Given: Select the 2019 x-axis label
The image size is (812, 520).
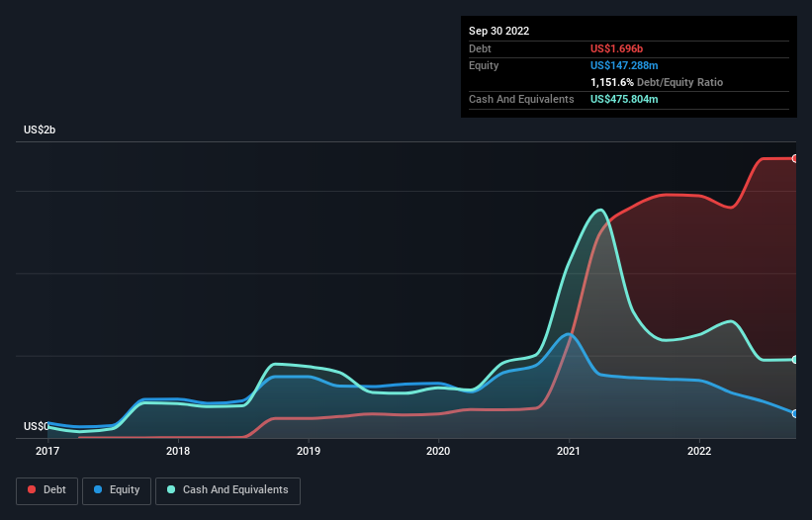Looking at the screenshot, I should 309,451.
